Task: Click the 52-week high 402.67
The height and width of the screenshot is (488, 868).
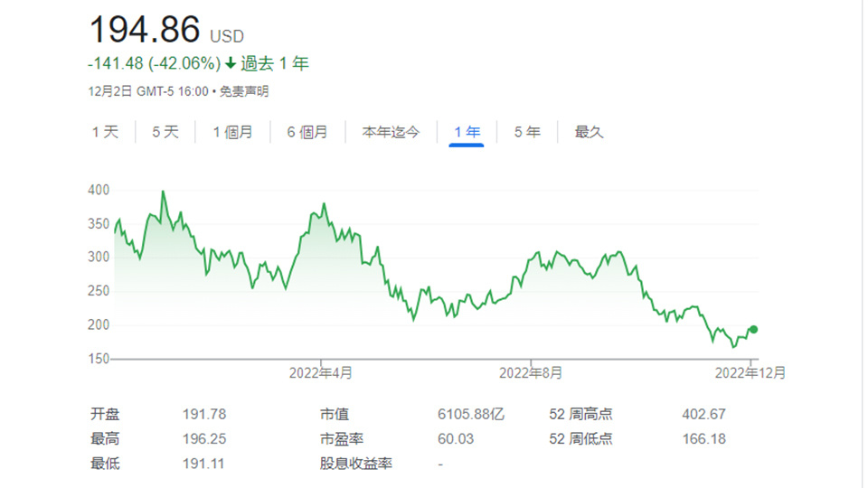Action: click(x=703, y=414)
